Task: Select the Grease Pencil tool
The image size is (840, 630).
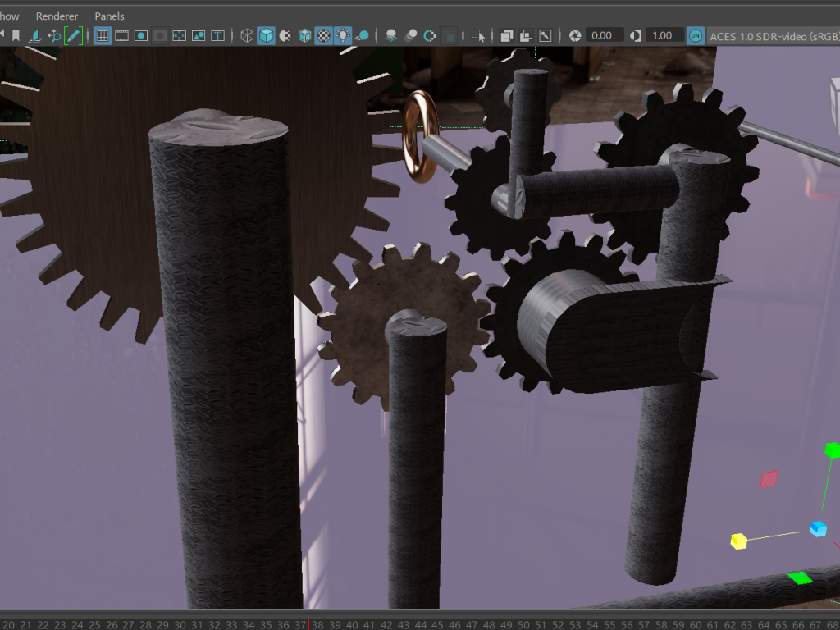Action: [73, 36]
